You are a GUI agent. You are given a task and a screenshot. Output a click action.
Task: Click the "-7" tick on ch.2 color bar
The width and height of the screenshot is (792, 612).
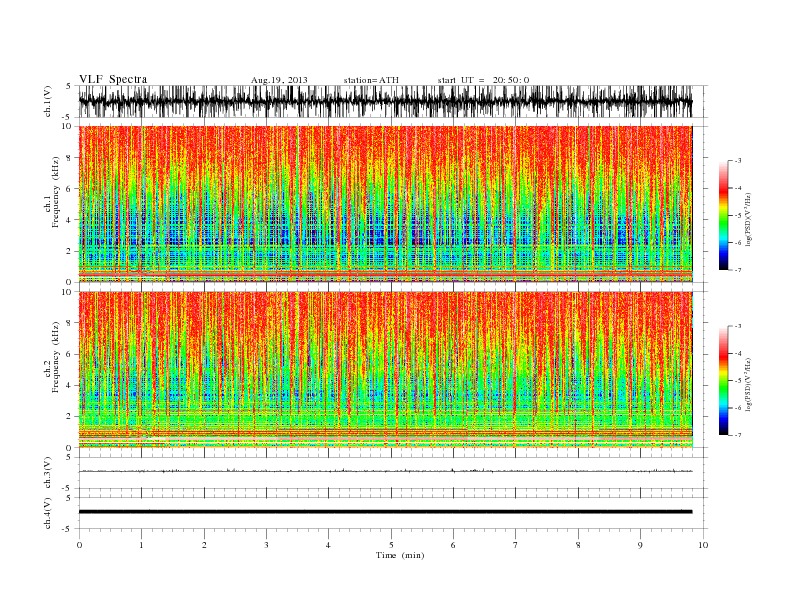(738, 435)
